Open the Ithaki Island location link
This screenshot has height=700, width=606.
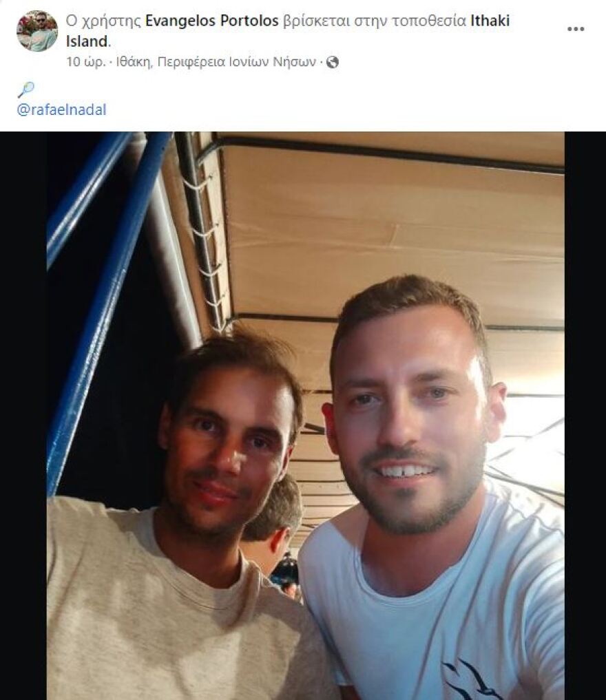(288, 31)
